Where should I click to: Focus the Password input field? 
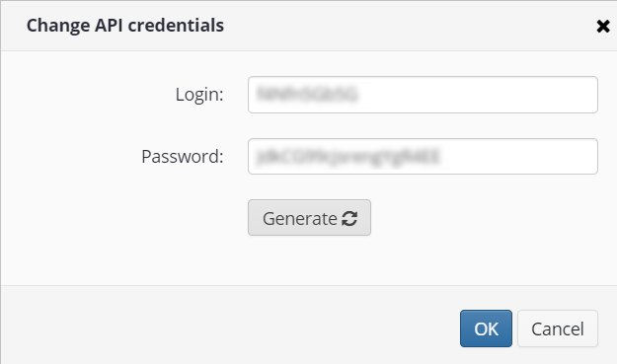(x=423, y=157)
